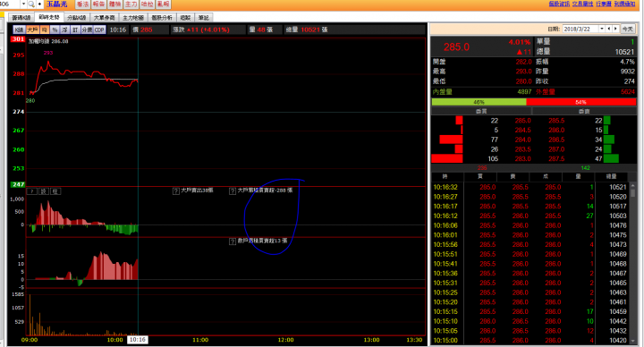The width and height of the screenshot is (644, 347).
Task: Select the 即時走勢 tab
Action: point(49,17)
